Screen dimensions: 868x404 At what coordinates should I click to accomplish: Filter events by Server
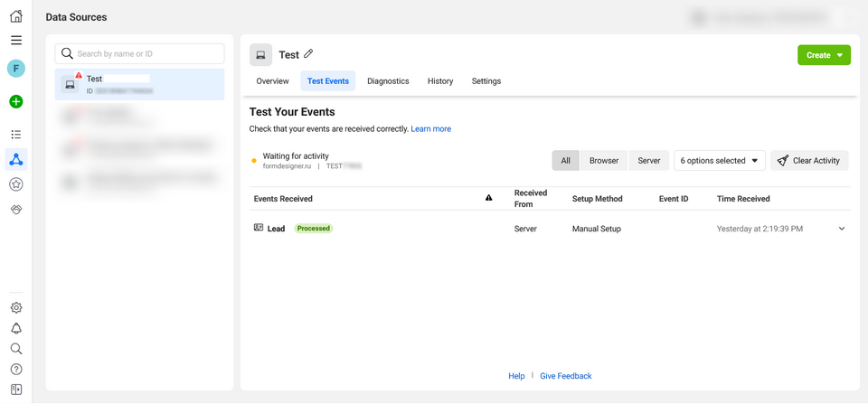[x=649, y=161]
